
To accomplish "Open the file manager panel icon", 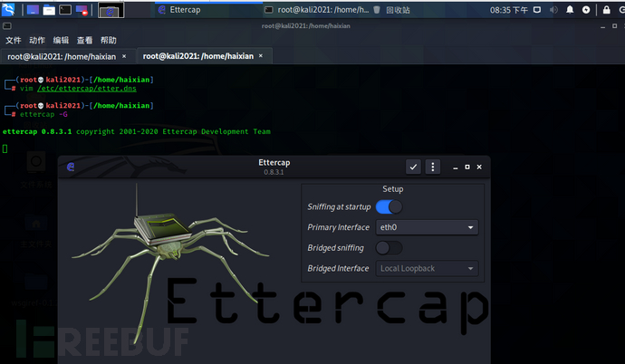I will (x=49, y=10).
